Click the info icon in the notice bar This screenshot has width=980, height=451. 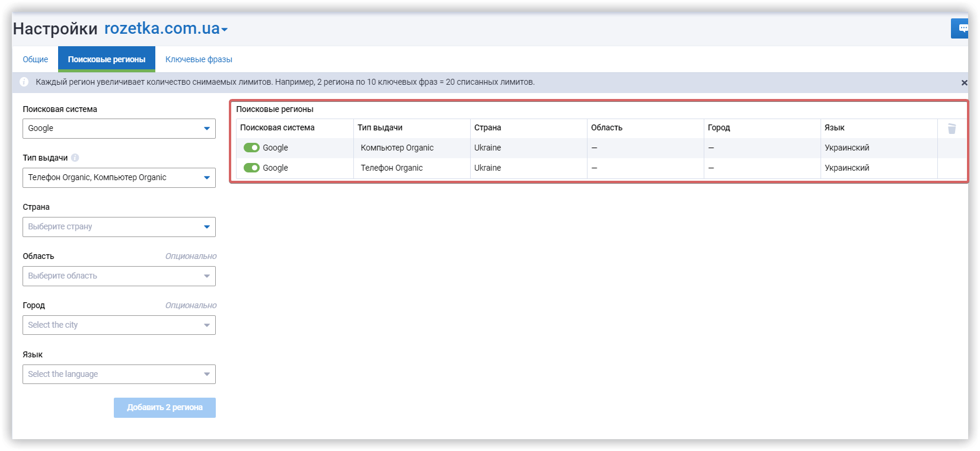tap(24, 82)
